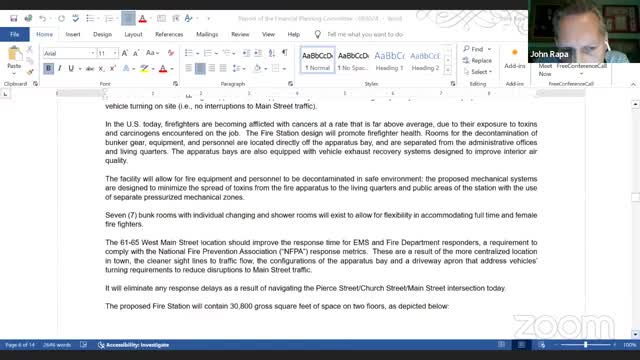The image size is (640, 360).
Task: Click the Clear All Formatting icon
Action: [171, 53]
